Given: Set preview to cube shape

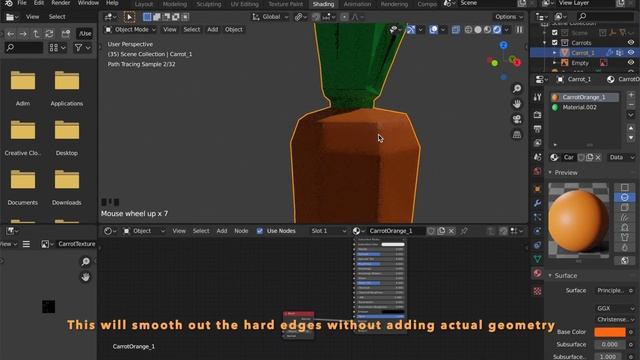Looking at the screenshot, I should click(x=624, y=207).
